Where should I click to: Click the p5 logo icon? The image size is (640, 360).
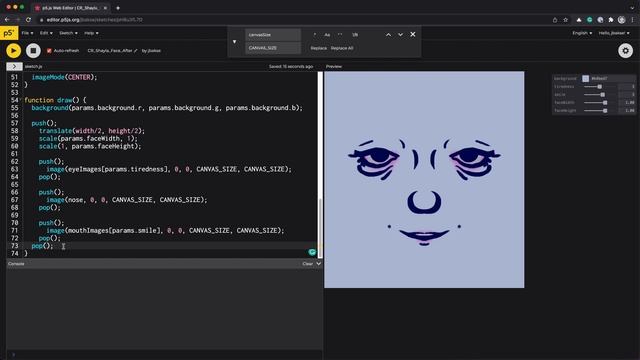(9, 33)
